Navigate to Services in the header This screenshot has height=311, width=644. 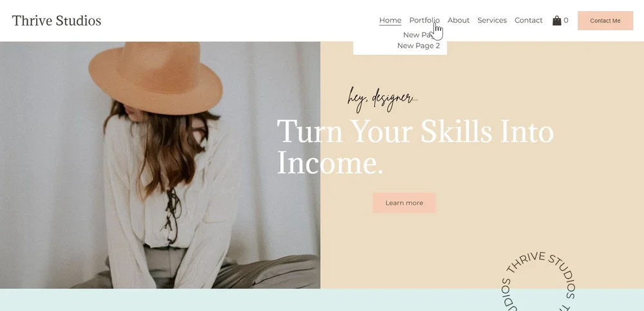click(492, 20)
